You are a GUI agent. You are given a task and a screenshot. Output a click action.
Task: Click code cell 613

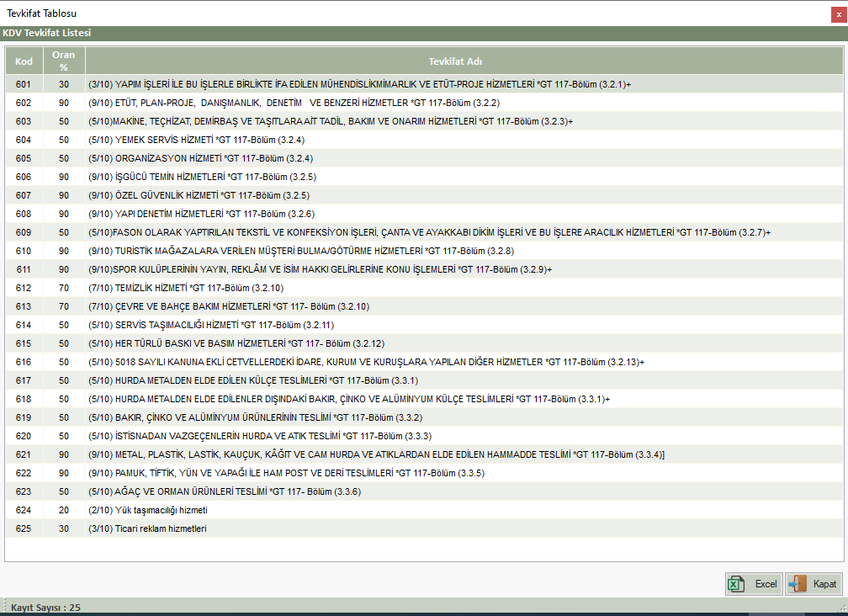coord(24,306)
